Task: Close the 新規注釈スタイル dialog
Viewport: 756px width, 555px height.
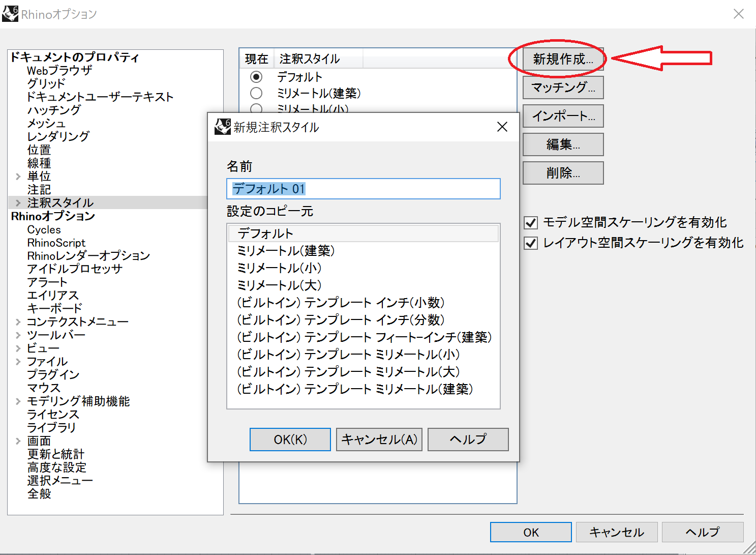Action: 502,127
